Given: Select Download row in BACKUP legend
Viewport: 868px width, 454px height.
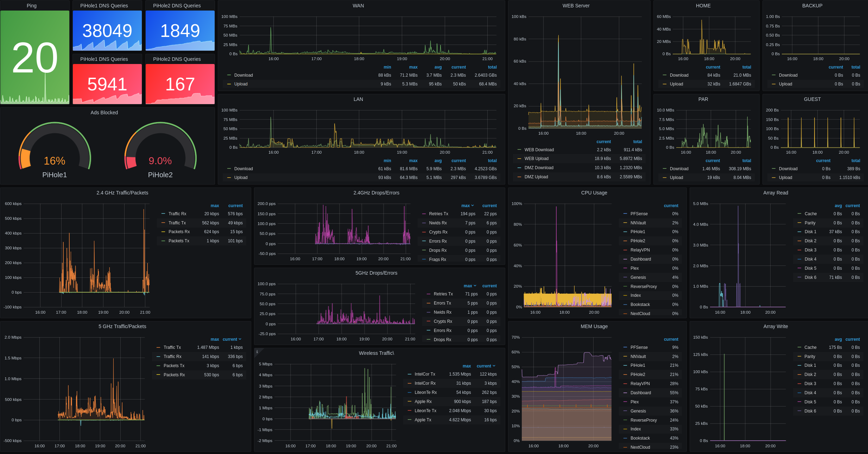Looking at the screenshot, I should click(816, 75).
